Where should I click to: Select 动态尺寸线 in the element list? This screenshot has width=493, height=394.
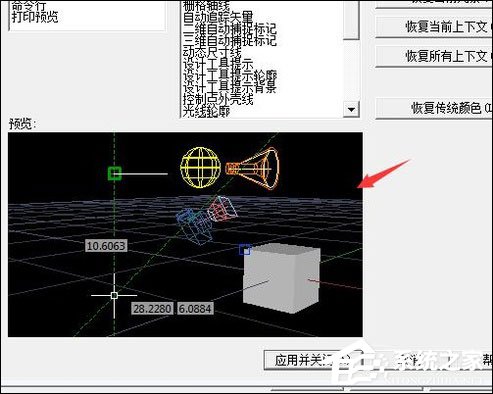tap(212, 52)
